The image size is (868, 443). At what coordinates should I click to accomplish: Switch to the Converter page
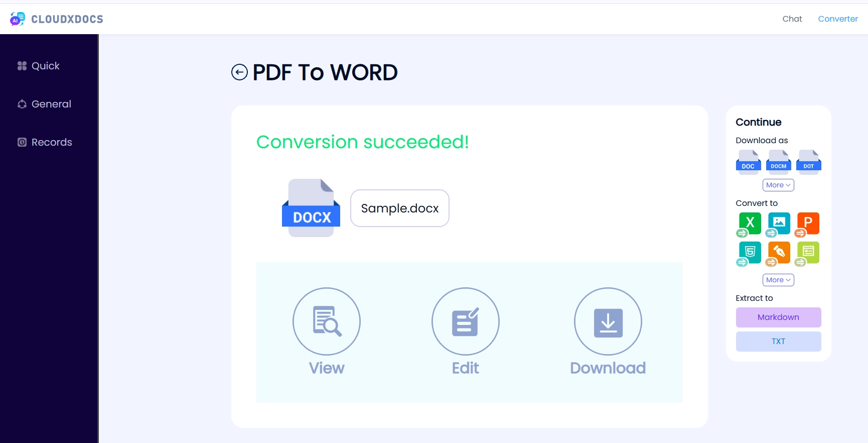(x=838, y=19)
